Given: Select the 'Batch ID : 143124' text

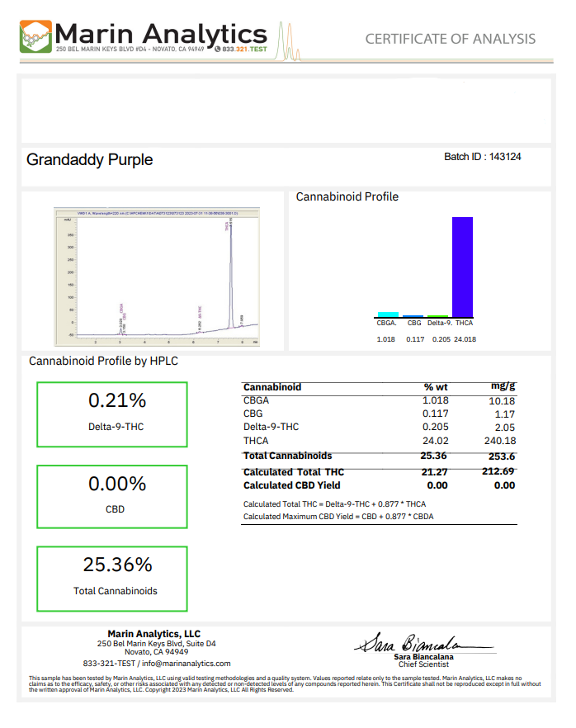Looking at the screenshot, I should tap(482, 157).
